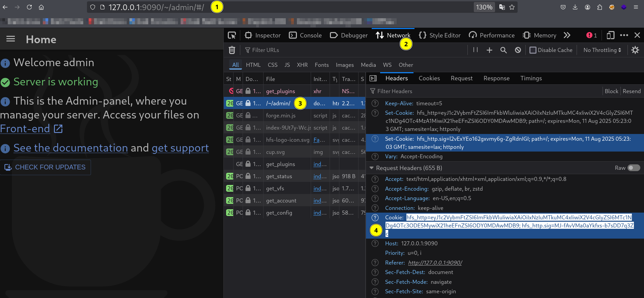Select the cup.svg request row
644x298 pixels.
[x=295, y=152]
